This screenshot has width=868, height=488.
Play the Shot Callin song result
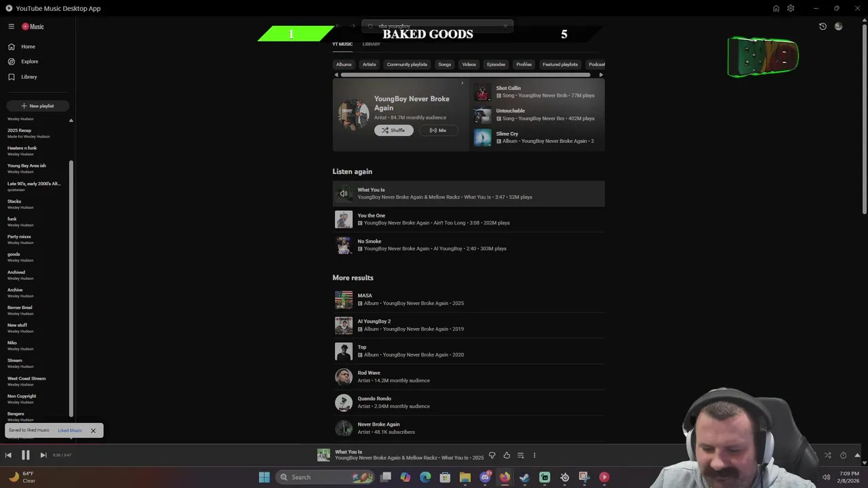(x=538, y=91)
